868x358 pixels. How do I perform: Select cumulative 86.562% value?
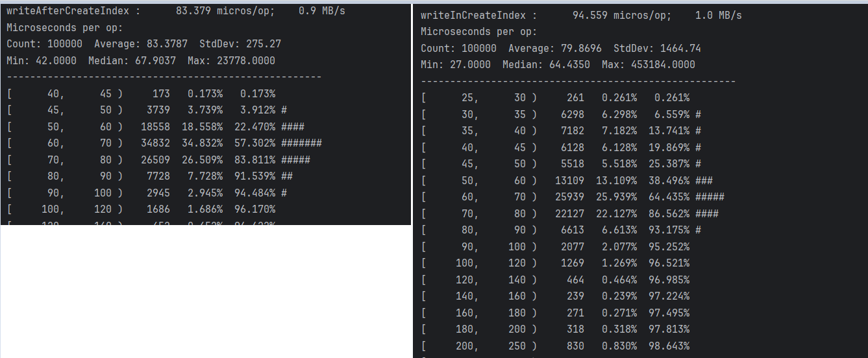[x=669, y=214]
